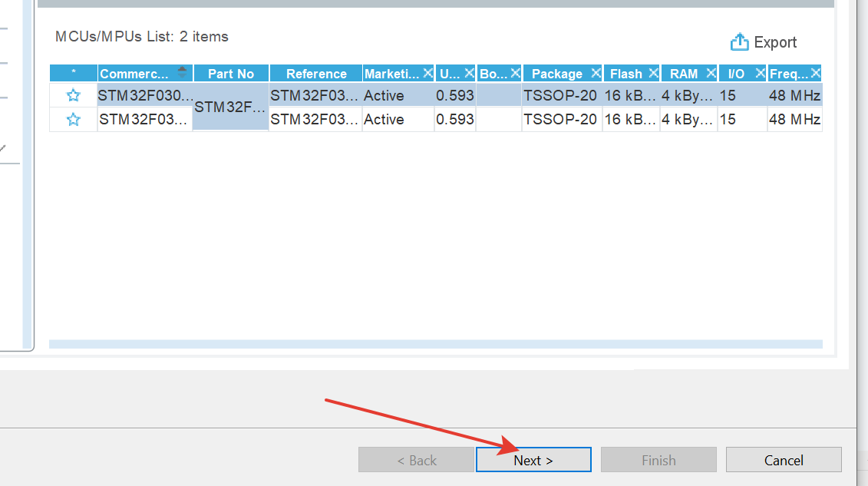Sort the list by Reference header

[x=316, y=74]
